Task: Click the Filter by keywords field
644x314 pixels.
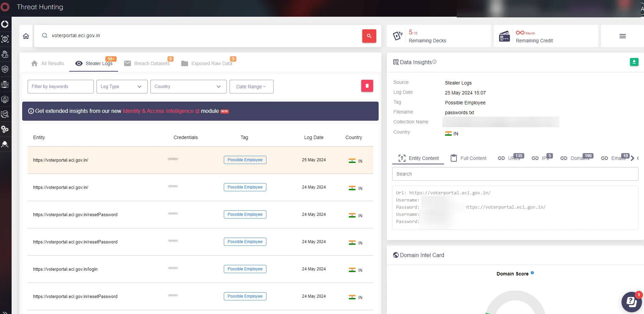Action: point(61,87)
